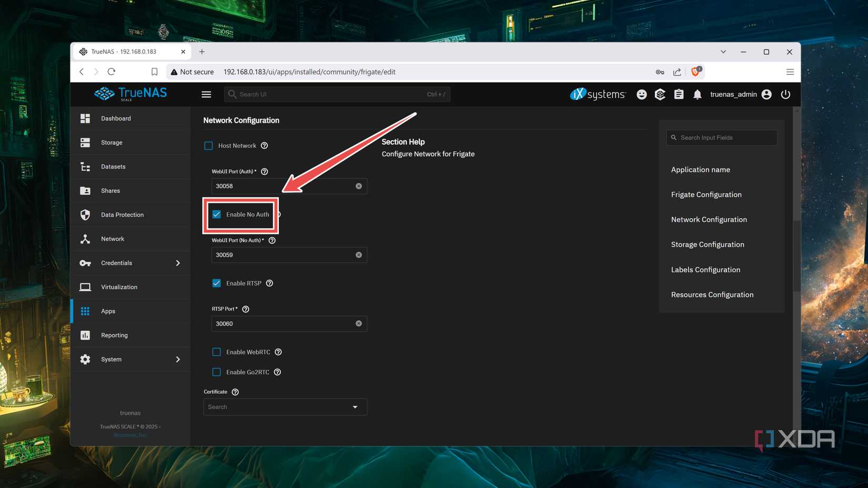Open the Dashboard page icon
This screenshot has width=868, height=488.
pyautogui.click(x=85, y=118)
